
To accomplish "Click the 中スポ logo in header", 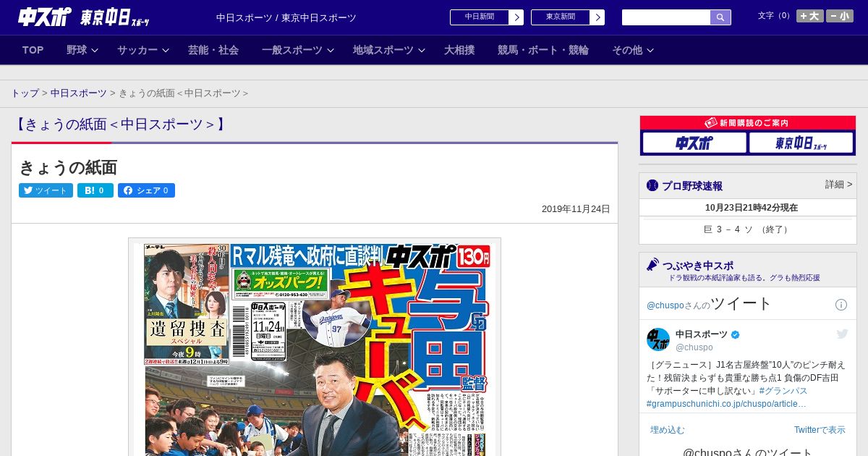I will click(x=45, y=17).
